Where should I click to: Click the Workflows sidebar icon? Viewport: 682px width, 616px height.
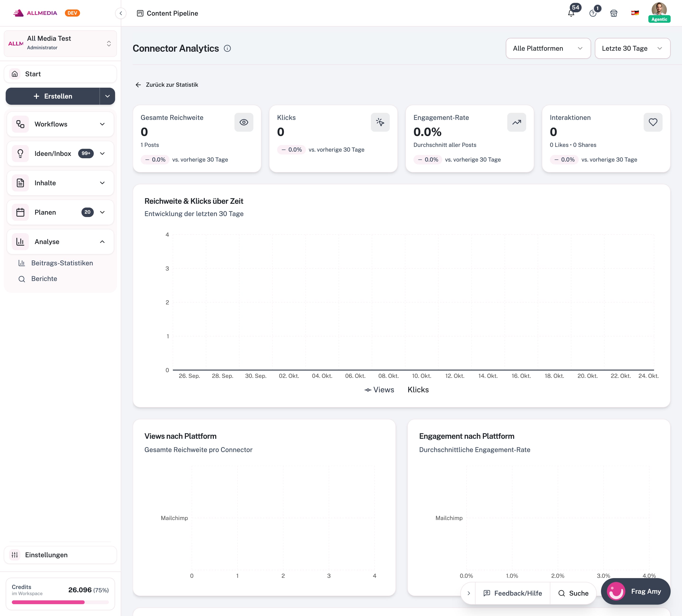(x=20, y=124)
